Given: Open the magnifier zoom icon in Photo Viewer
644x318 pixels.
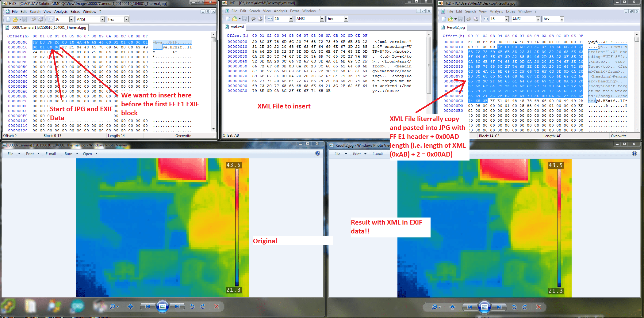Looking at the screenshot, I should pos(435,306).
